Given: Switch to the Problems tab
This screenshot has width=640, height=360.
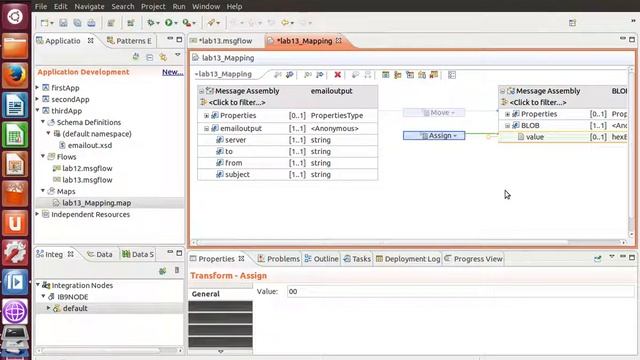Looking at the screenshot, I should point(279,259).
